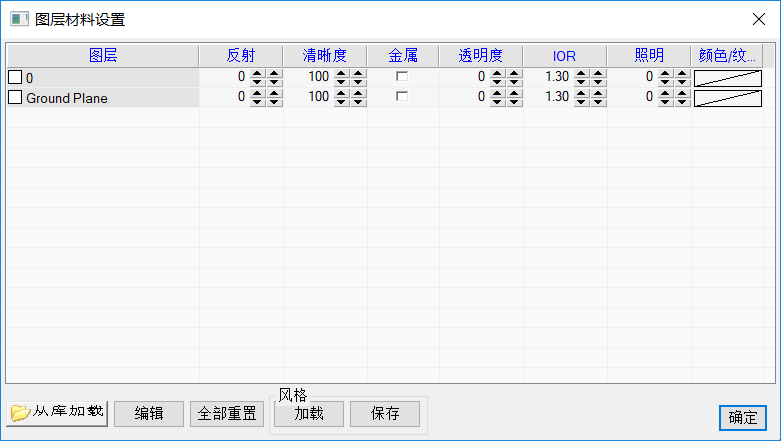Click 加载 in the 风格 group
Viewport: 781px width, 441px height.
click(x=308, y=414)
